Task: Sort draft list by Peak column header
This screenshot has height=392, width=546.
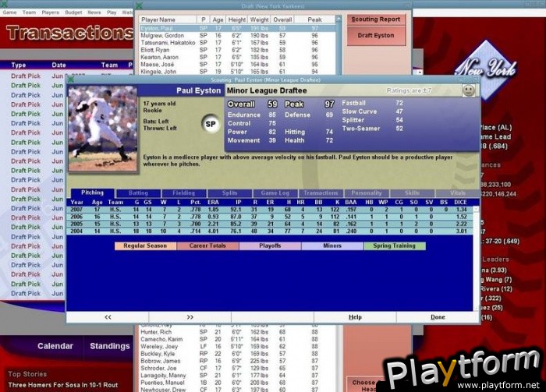Action: pos(314,19)
